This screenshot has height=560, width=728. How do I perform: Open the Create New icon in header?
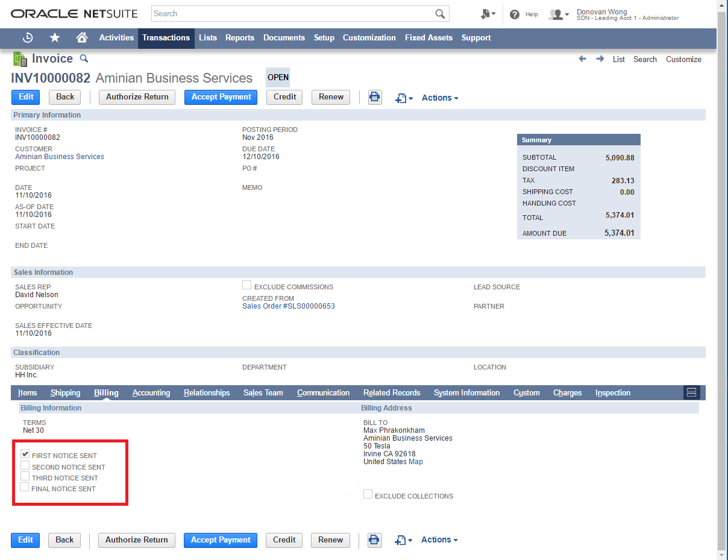coord(488,14)
